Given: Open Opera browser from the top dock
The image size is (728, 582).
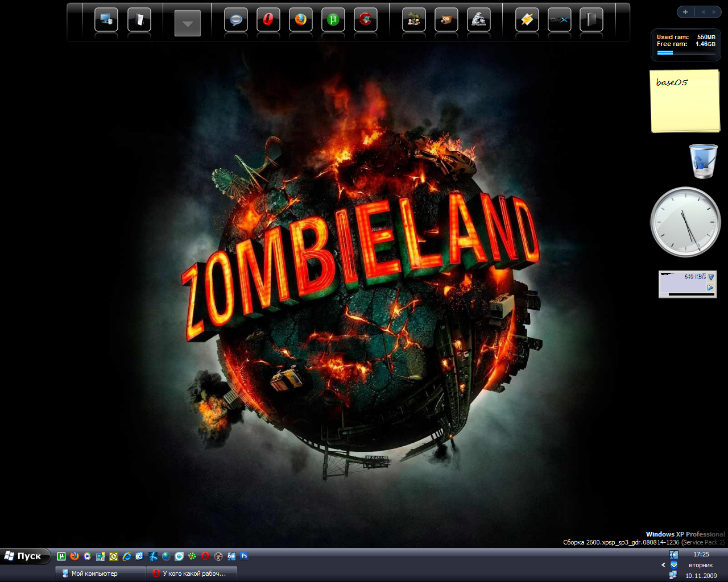Looking at the screenshot, I should (x=268, y=20).
